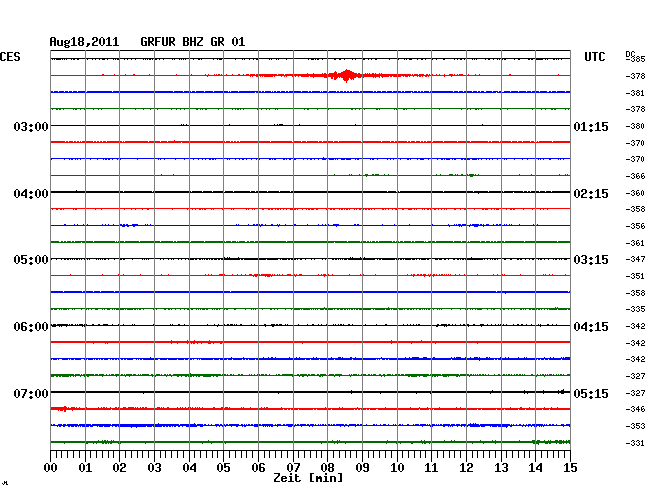Click the minute axis tick label "05"
This screenshot has width=650, height=494.
(223, 468)
